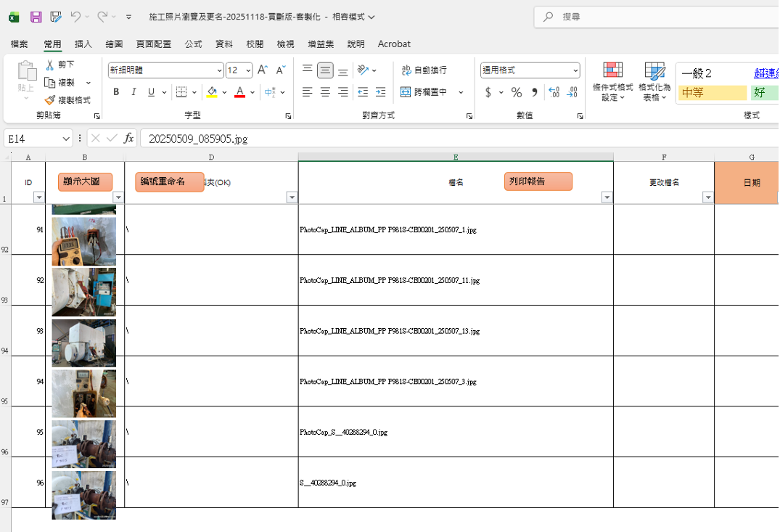Switch to the 公式 ribbon tab
Viewport: 780px width, 532px height.
(193, 44)
